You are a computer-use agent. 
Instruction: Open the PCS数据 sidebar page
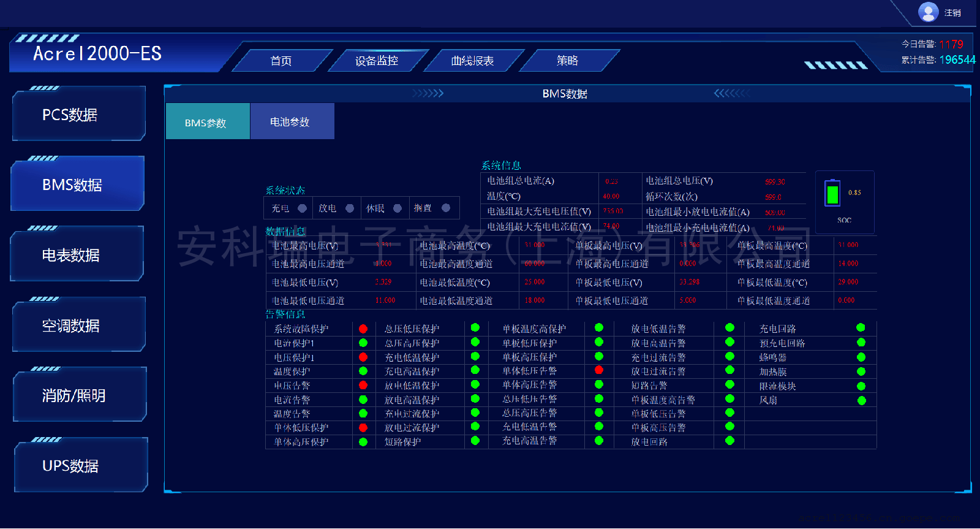point(79,113)
